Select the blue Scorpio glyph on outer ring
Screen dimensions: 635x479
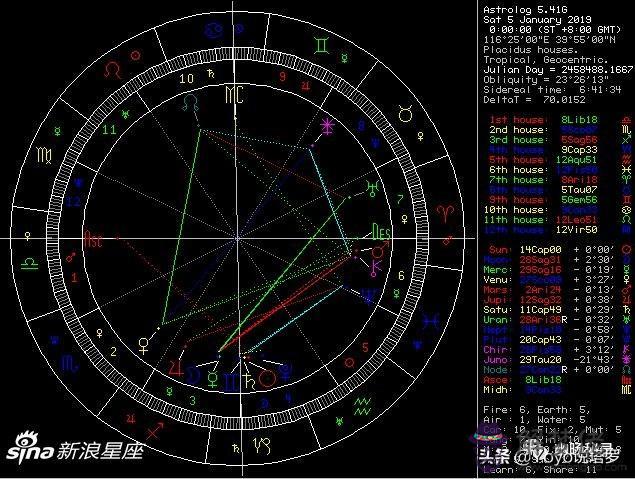pos(68,364)
